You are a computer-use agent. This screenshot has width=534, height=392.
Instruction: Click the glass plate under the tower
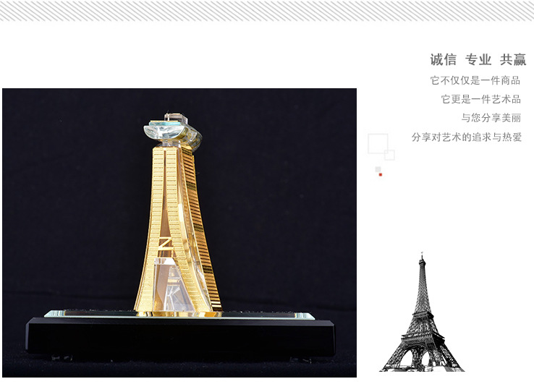point(179,315)
